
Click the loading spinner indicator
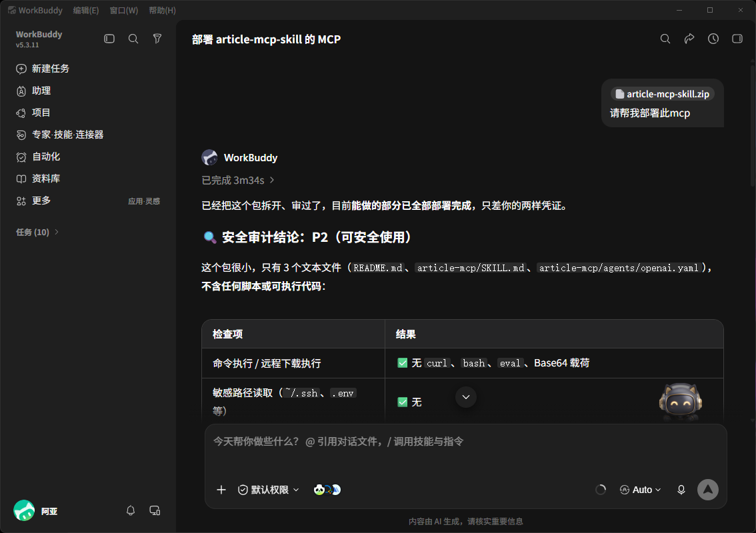(x=600, y=490)
